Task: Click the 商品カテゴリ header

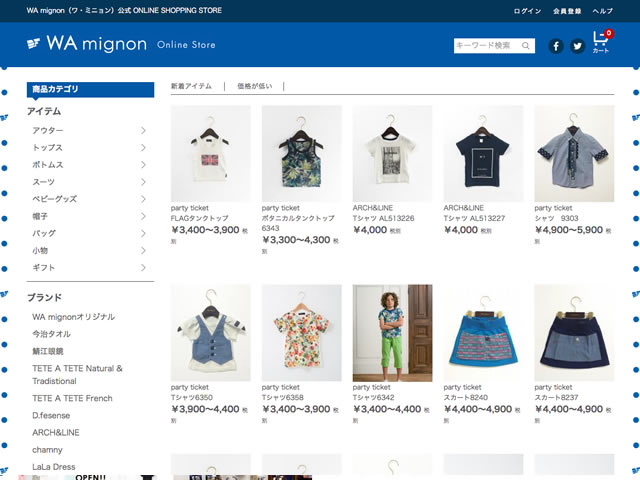Action: click(x=91, y=89)
